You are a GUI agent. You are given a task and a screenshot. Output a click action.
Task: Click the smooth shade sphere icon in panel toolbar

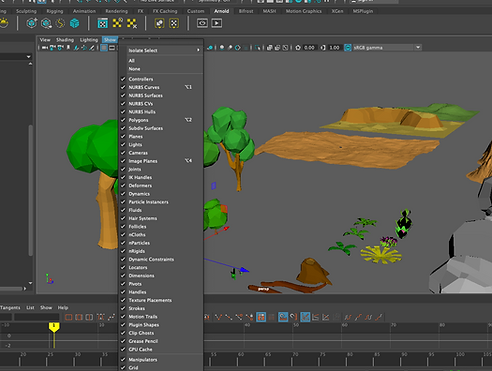222,48
